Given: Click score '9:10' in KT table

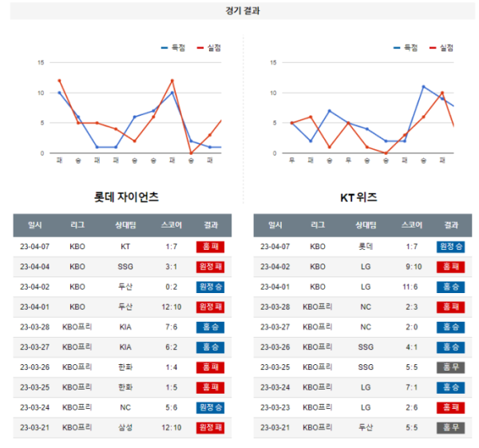Looking at the screenshot, I should point(414,267).
